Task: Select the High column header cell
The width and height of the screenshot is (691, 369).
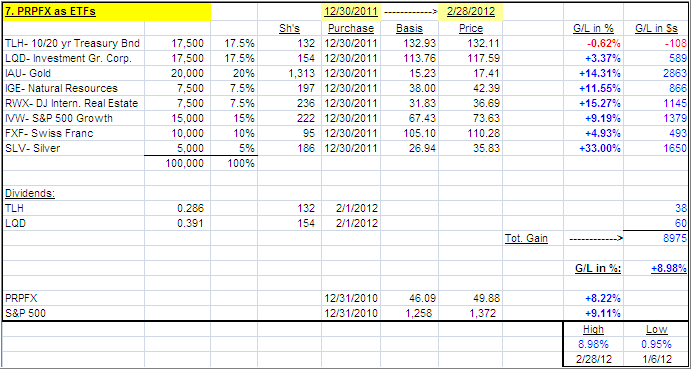Action: pos(593,329)
